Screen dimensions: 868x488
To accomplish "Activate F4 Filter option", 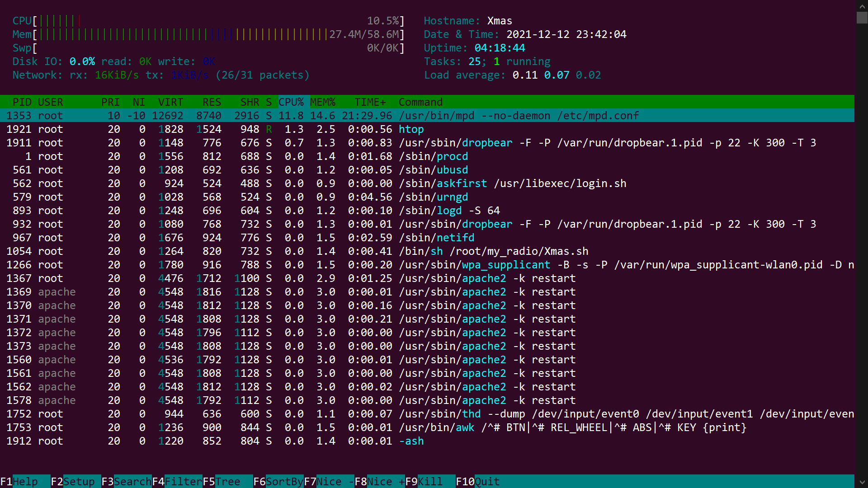I will pos(177,482).
